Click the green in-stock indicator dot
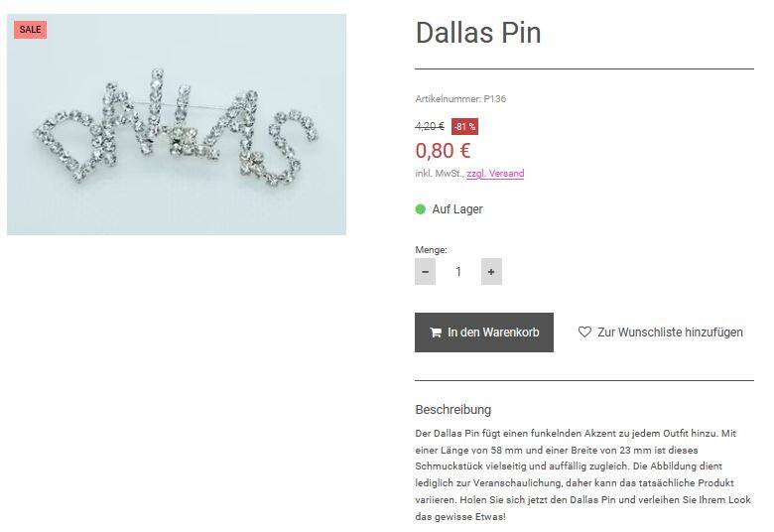Viewport: 774px width, 532px height. click(x=420, y=209)
